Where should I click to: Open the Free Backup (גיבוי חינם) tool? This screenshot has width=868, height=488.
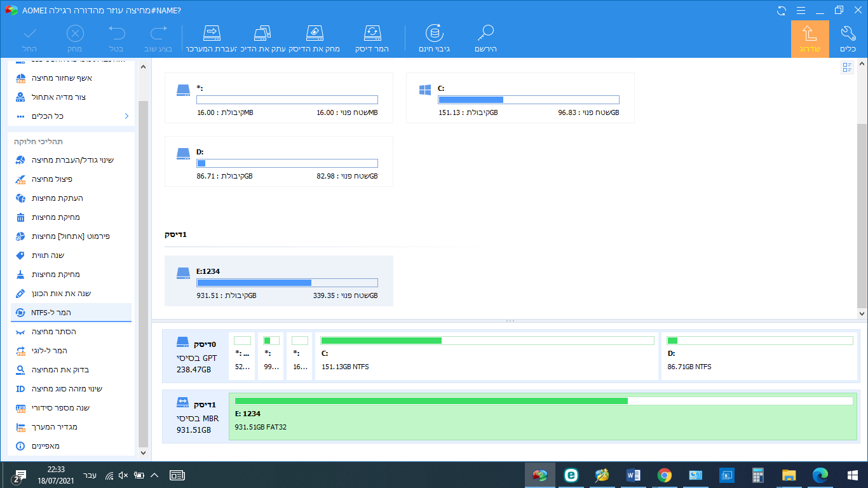point(435,39)
